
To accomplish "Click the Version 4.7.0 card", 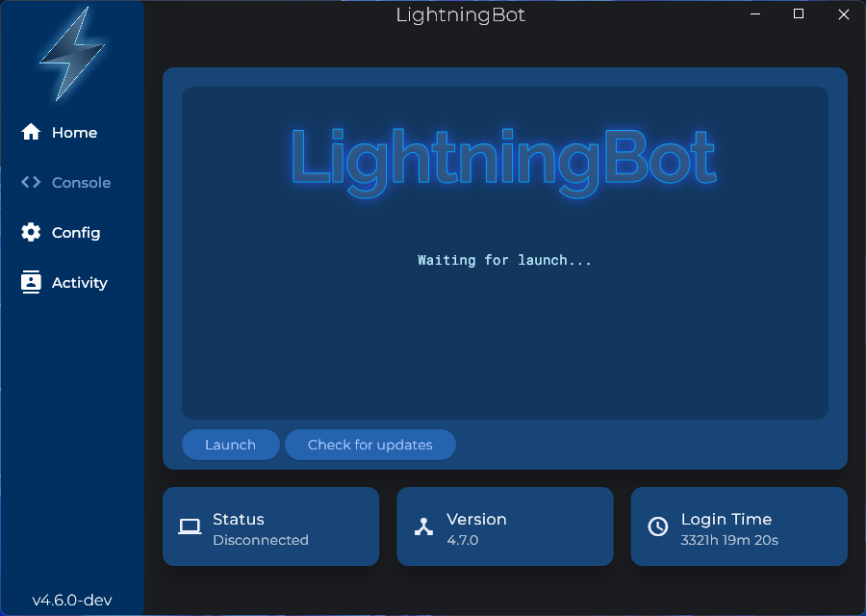I will (x=504, y=526).
